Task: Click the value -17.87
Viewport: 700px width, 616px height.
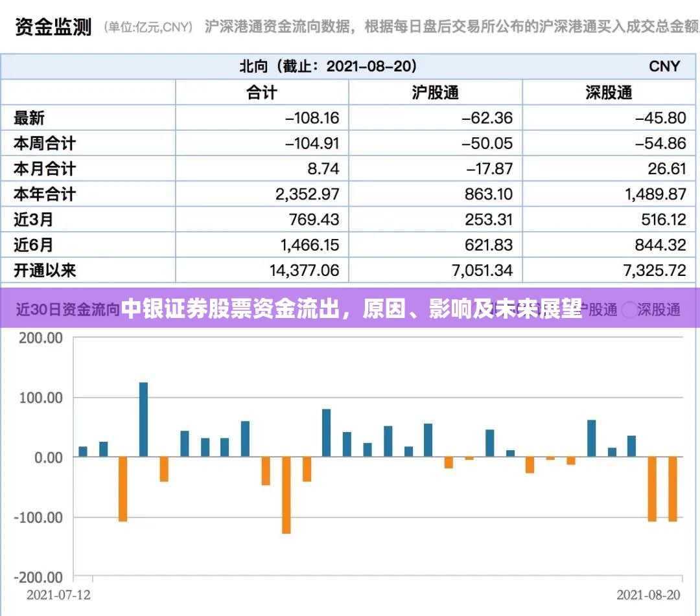Action: [489, 169]
